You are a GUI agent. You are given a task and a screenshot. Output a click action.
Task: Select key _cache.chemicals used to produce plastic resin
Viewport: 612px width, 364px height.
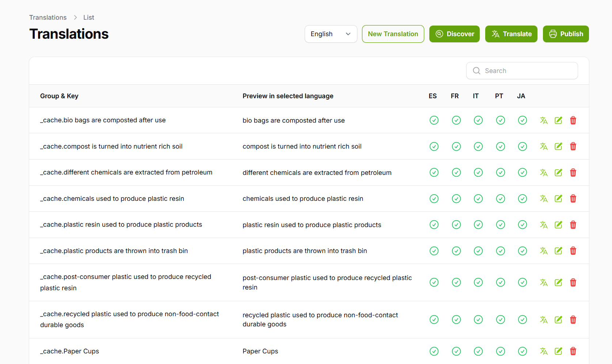coord(112,199)
